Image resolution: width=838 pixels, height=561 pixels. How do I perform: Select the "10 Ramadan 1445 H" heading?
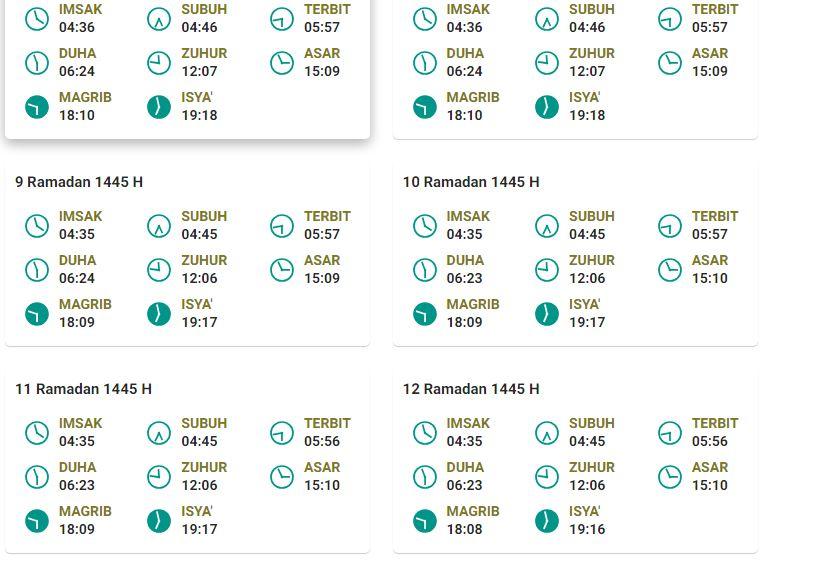pyautogui.click(x=471, y=182)
